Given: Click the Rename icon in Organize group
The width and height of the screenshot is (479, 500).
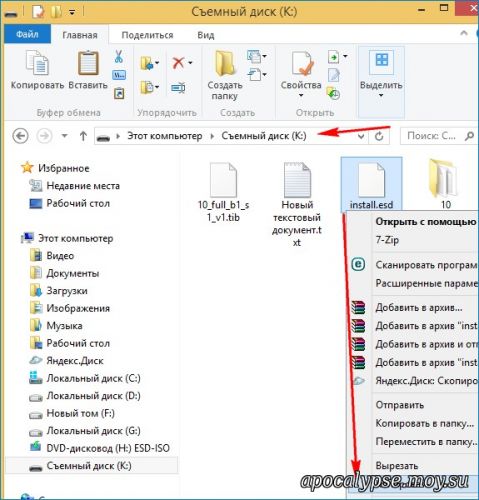Looking at the screenshot, I should [x=179, y=88].
